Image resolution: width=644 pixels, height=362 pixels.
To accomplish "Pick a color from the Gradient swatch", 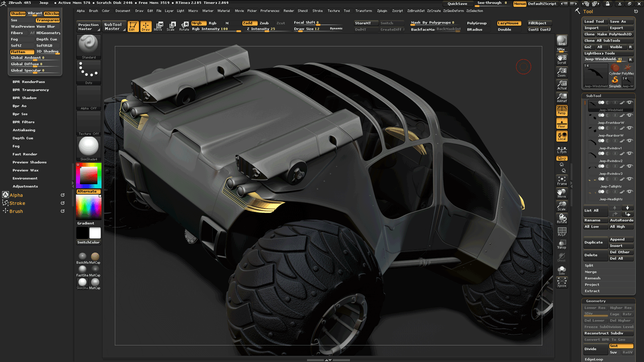I will [x=88, y=207].
